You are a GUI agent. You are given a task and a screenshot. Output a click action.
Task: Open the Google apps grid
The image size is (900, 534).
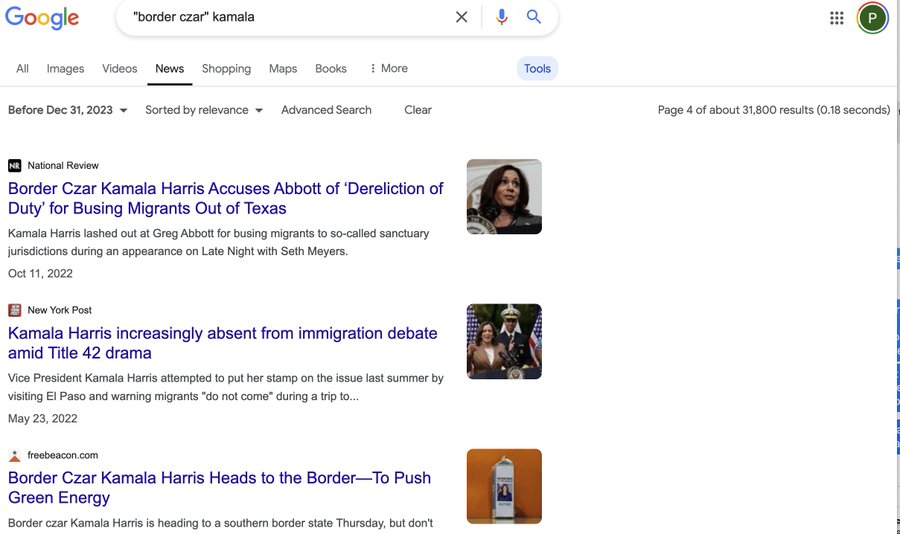(x=836, y=18)
